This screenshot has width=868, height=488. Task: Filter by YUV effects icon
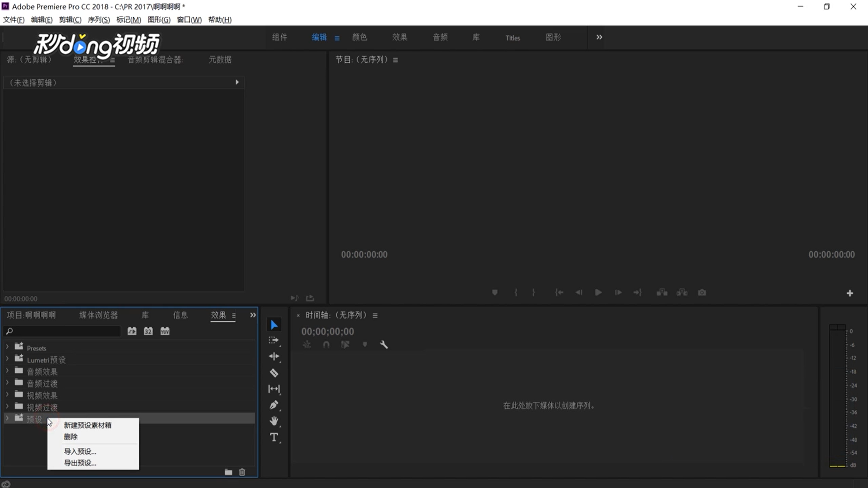click(x=165, y=331)
